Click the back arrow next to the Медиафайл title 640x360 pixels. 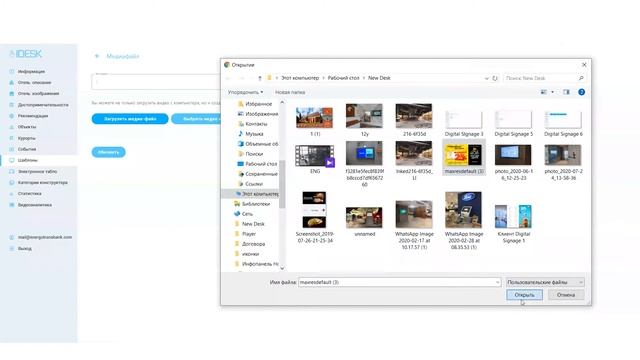coord(97,56)
